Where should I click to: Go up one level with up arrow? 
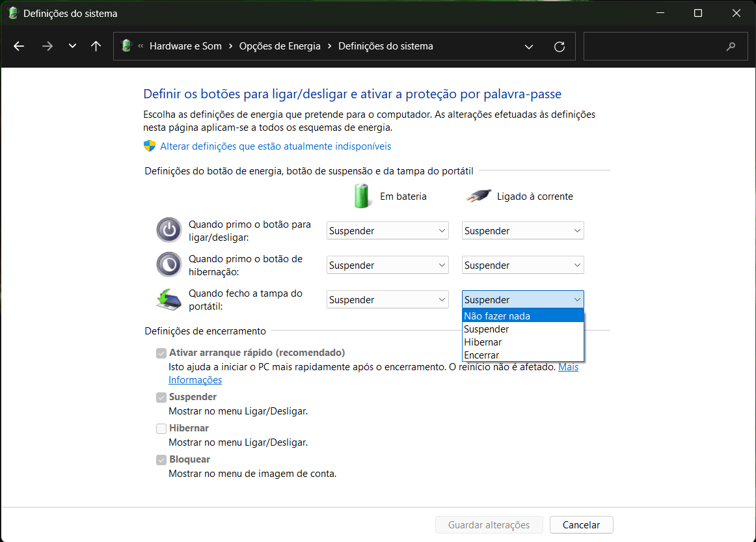(96, 46)
